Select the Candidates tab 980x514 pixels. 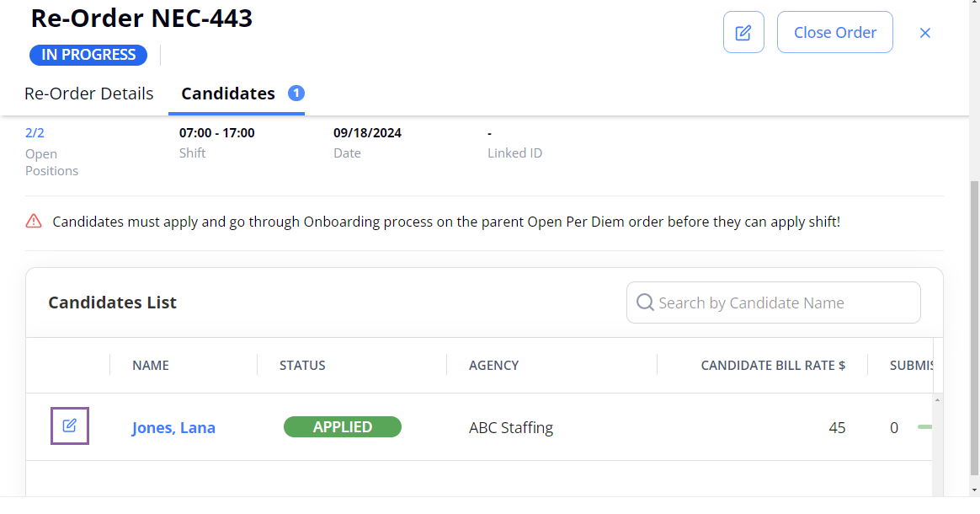tap(228, 94)
